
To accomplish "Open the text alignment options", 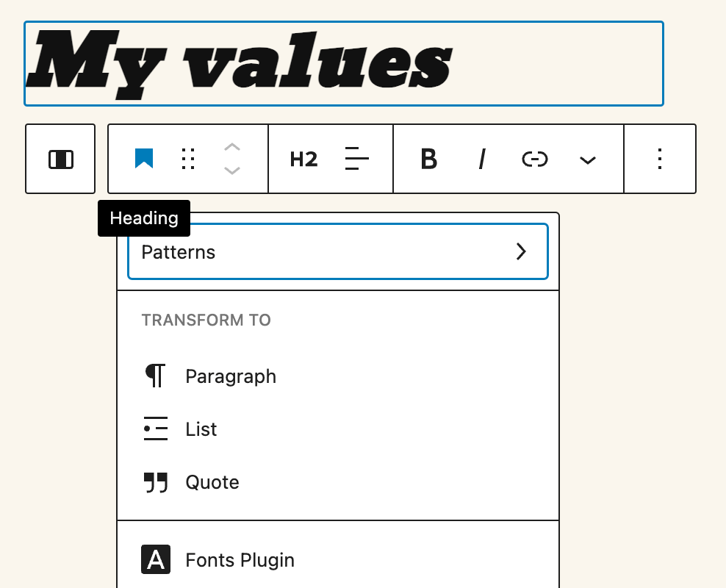I will (x=356, y=159).
